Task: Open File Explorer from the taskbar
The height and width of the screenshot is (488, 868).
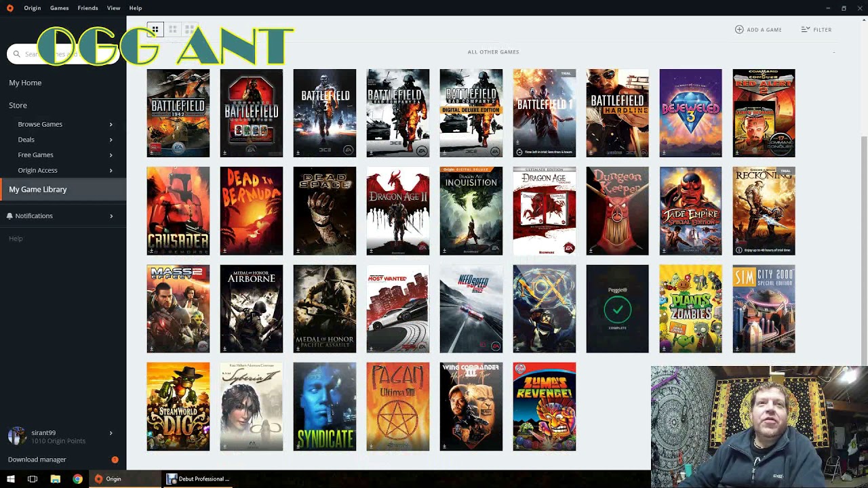Action: click(55, 479)
